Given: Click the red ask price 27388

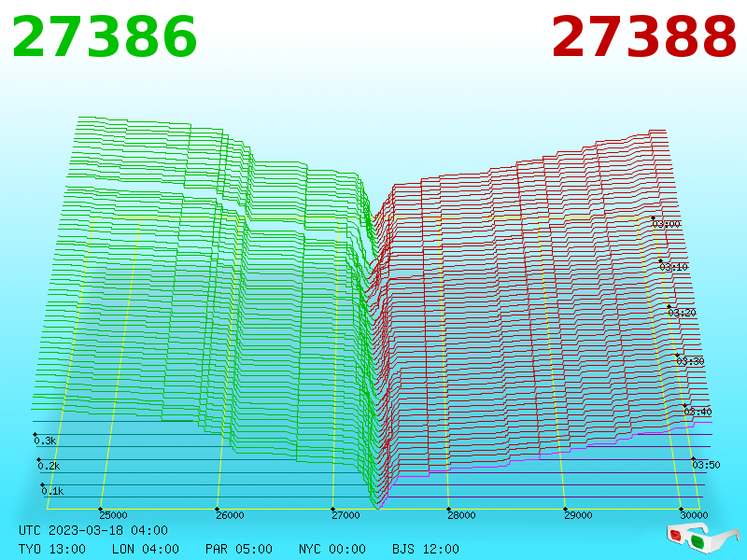Looking at the screenshot, I should pos(644,36).
